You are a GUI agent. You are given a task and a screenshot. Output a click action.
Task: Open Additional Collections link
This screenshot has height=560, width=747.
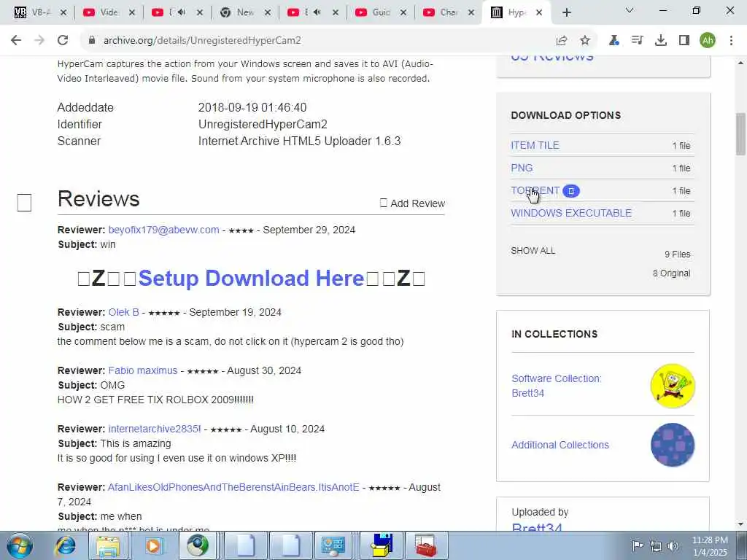point(560,445)
